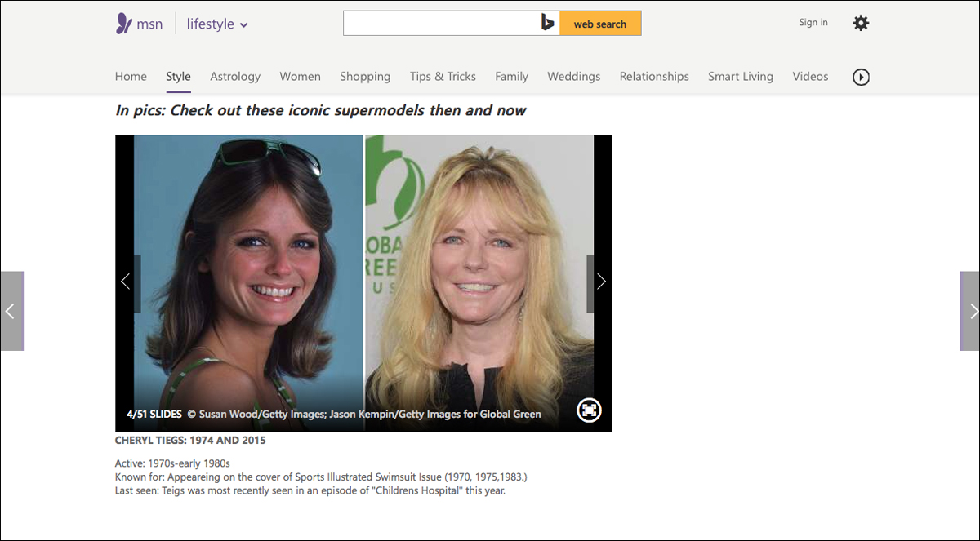Open the settings gear icon

pyautogui.click(x=861, y=23)
